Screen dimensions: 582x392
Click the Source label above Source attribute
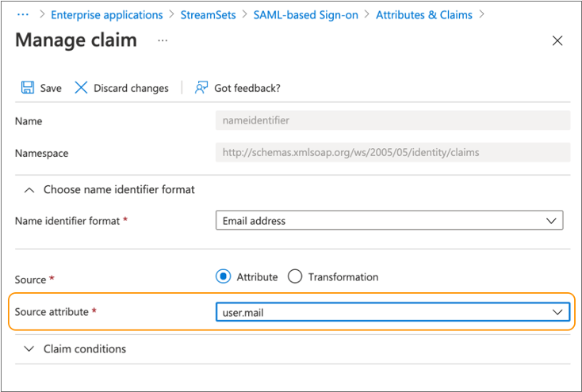click(30, 280)
